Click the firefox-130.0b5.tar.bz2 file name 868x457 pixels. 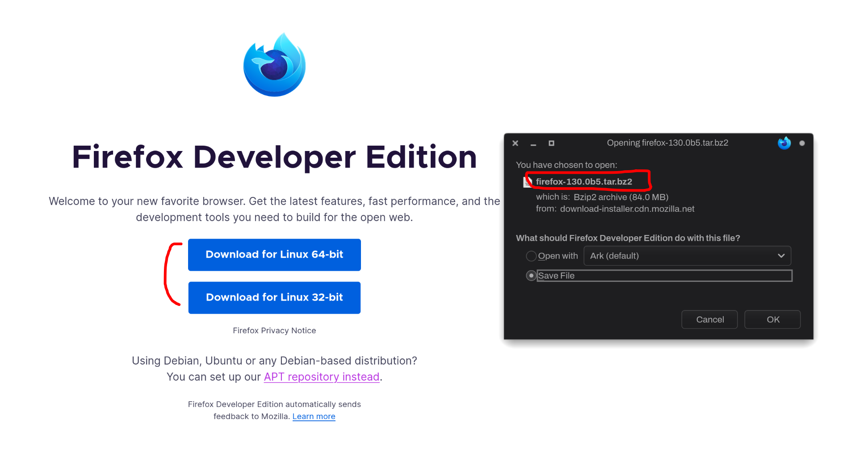pyautogui.click(x=584, y=182)
